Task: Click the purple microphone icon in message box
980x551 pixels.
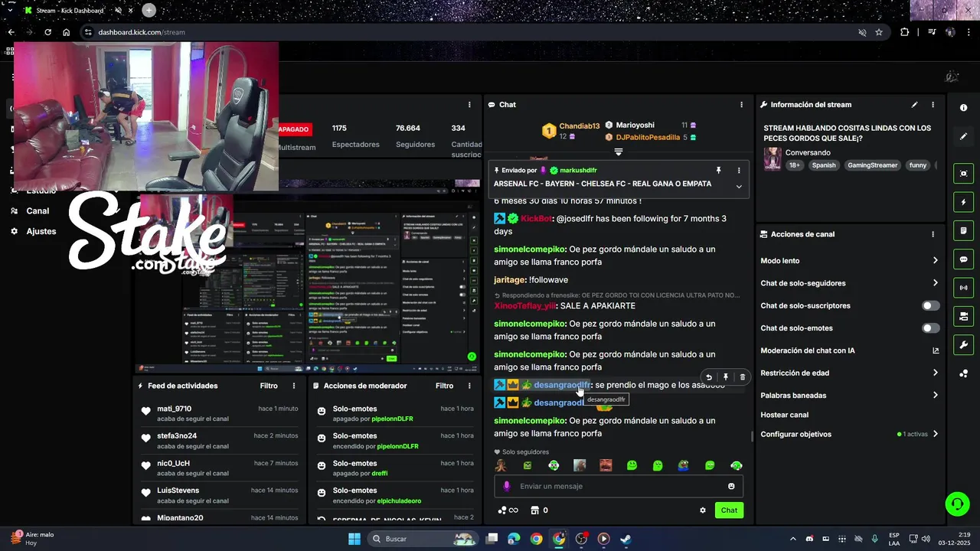Action: tap(506, 486)
